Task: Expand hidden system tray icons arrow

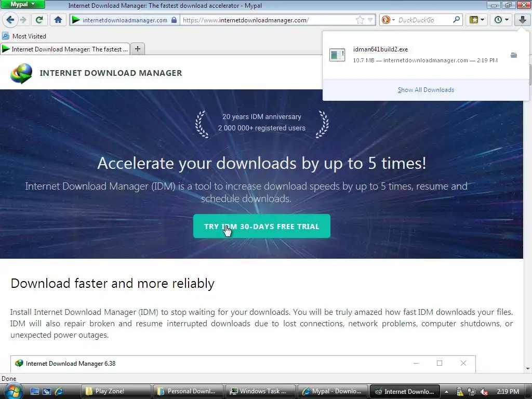Action: [x=446, y=392]
